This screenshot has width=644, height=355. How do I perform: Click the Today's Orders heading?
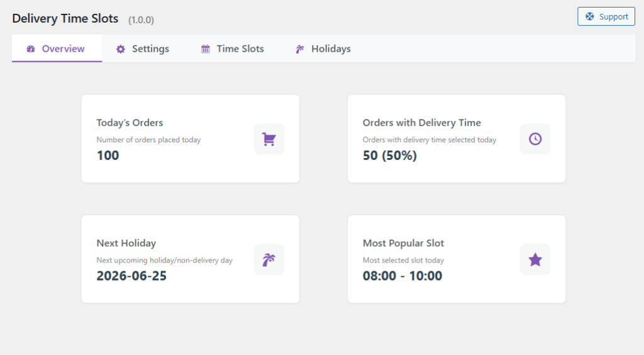tap(130, 123)
